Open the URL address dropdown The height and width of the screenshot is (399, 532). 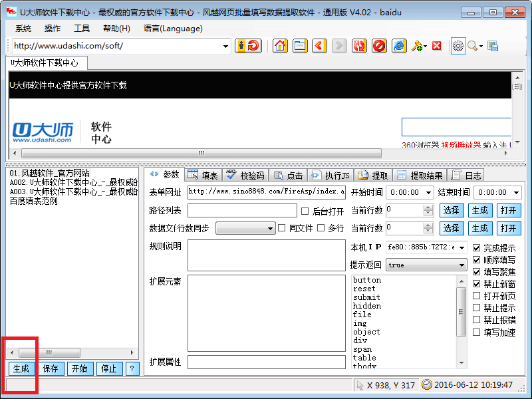coord(225,46)
